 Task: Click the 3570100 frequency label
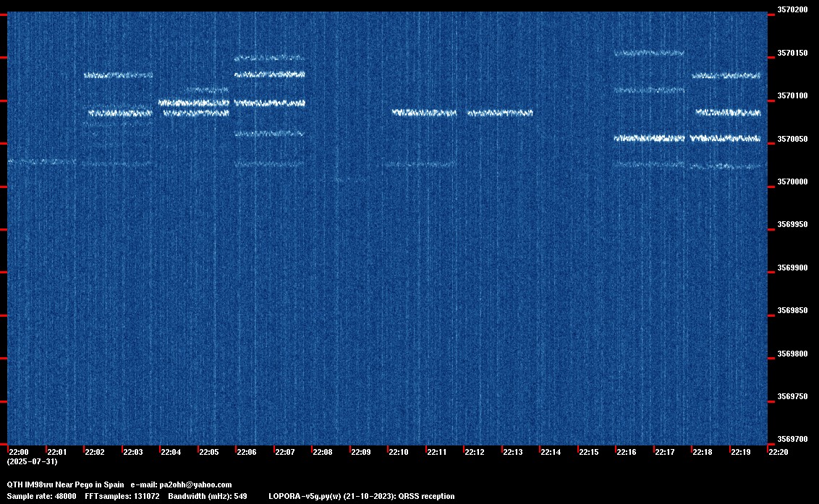(792, 95)
